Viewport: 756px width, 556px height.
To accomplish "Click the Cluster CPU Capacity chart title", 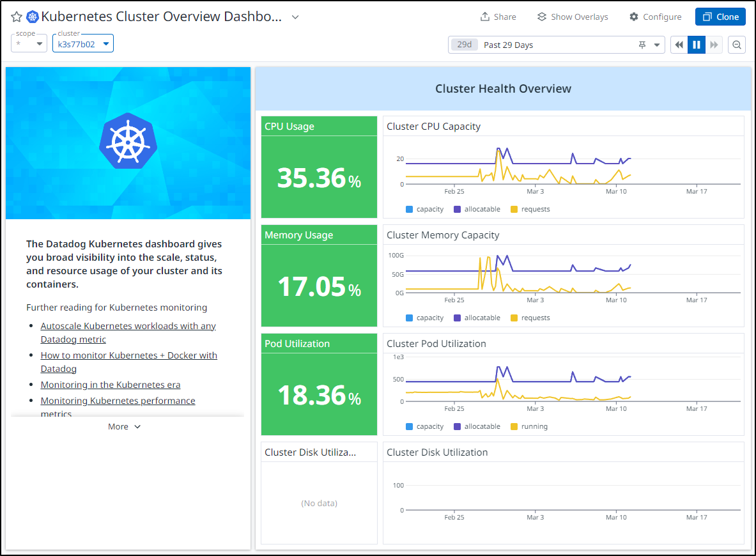I will click(x=433, y=127).
